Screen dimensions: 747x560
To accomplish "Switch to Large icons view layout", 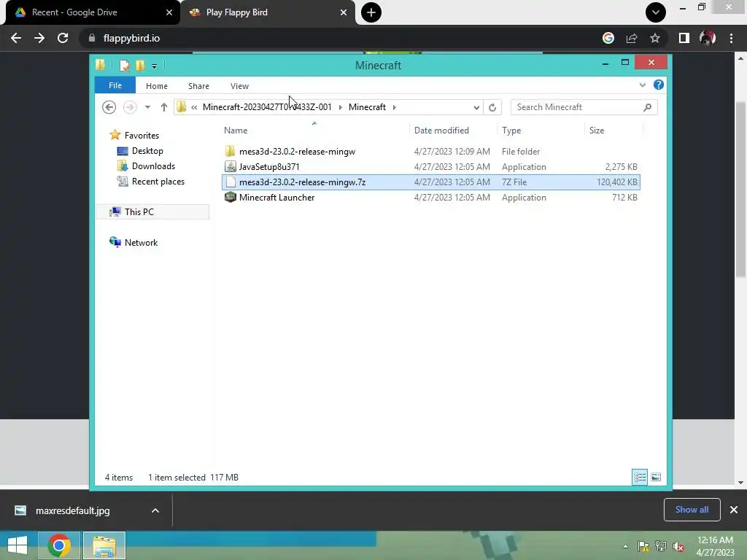I will pyautogui.click(x=656, y=477).
